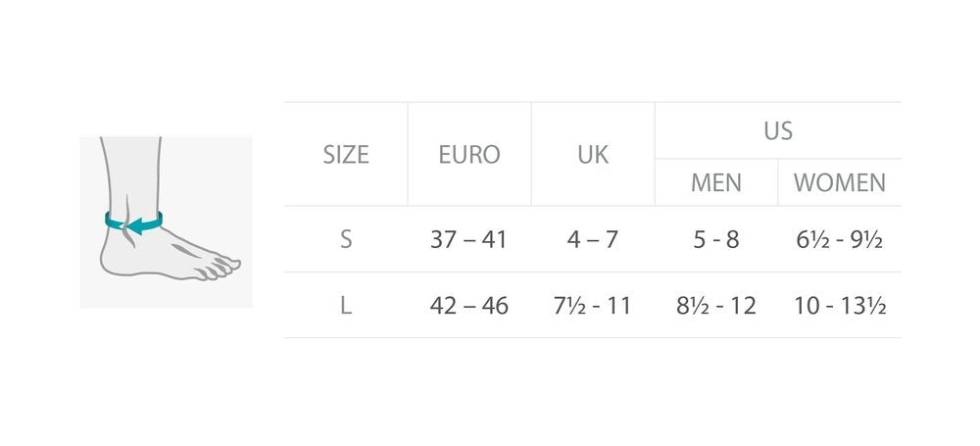
Task: Click the UK column header
Action: pyautogui.click(x=593, y=155)
